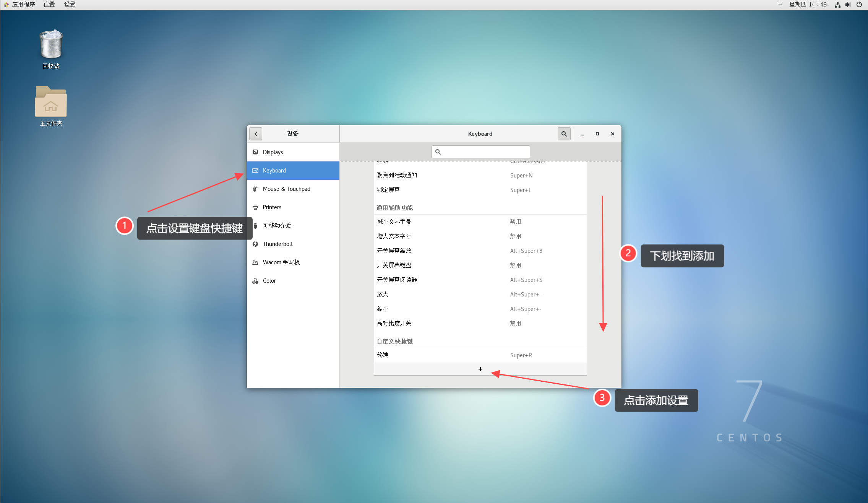Open the 中 input method indicator
The width and height of the screenshot is (868, 503).
point(780,5)
